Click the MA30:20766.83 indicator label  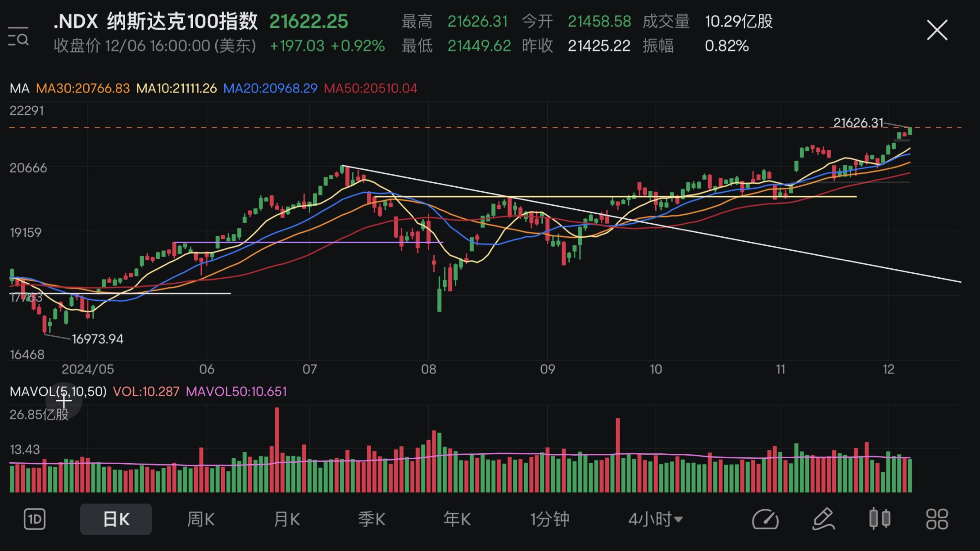pos(83,88)
